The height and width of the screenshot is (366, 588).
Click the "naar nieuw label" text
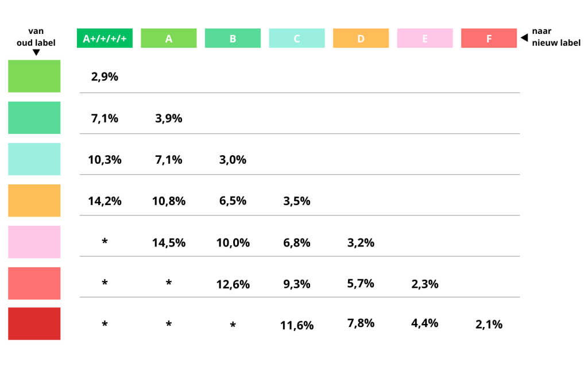(x=556, y=37)
